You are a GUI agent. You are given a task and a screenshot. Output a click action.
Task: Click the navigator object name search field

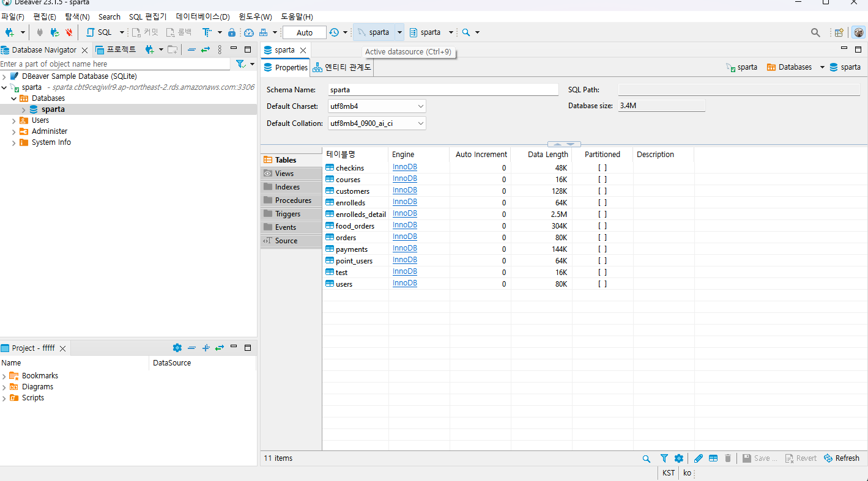coord(115,64)
